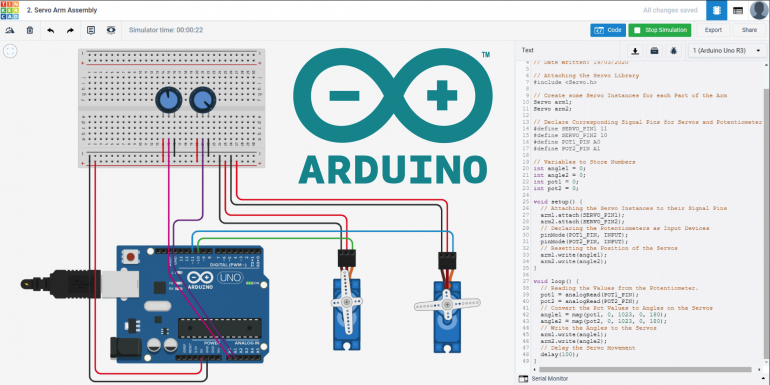Image resolution: width=770 pixels, height=385 pixels.
Task: Redo the last undone action
Action: (70, 30)
